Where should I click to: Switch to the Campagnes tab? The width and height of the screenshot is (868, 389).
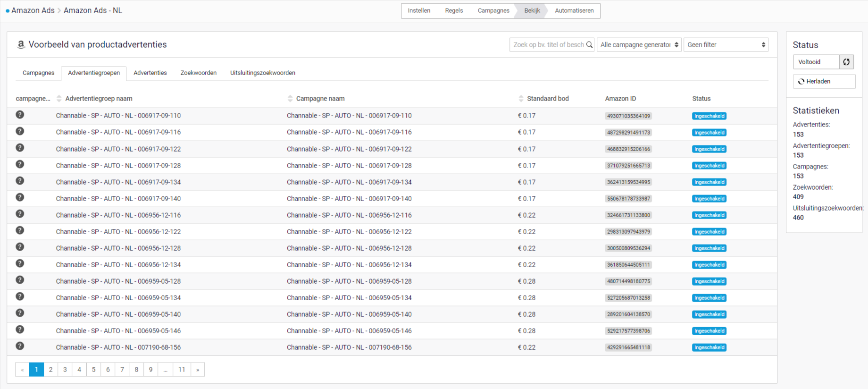pos(38,73)
